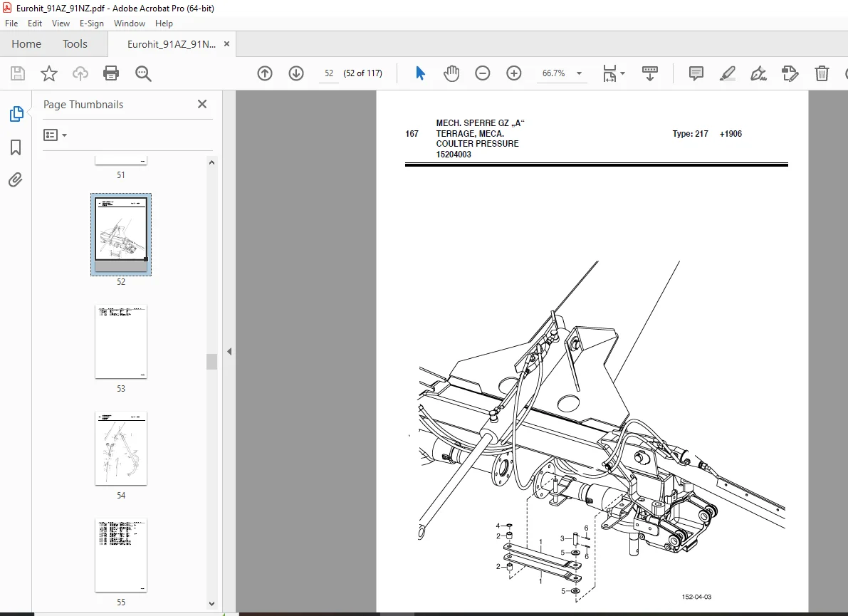This screenshot has height=616, width=848.
Task: Print the document using printer icon
Action: (x=111, y=73)
